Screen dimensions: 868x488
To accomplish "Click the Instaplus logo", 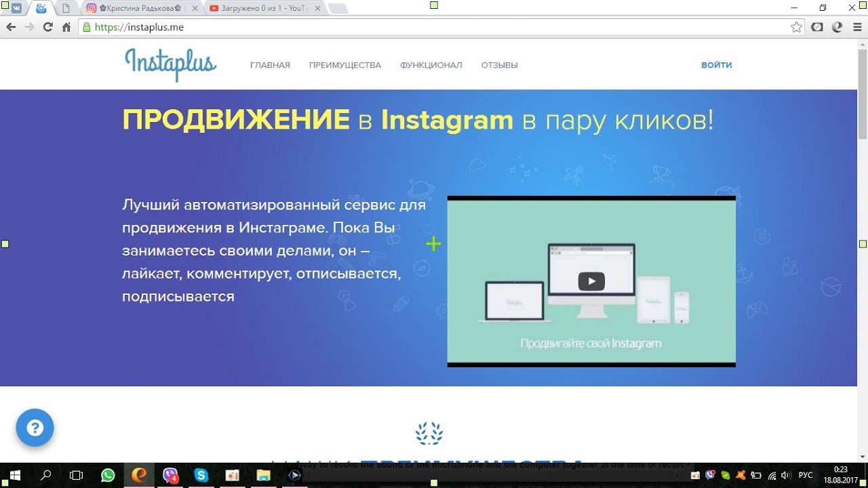I will pos(171,64).
